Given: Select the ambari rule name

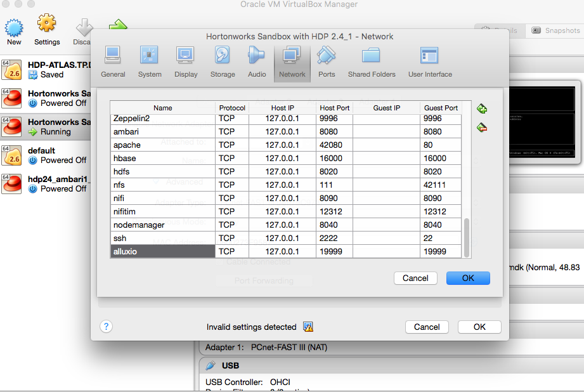Looking at the screenshot, I should 163,131.
